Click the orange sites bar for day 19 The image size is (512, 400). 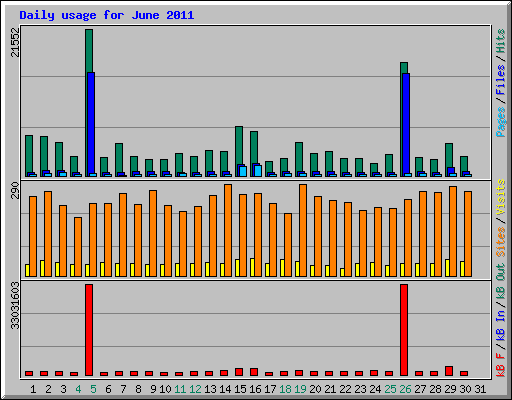(x=303, y=230)
